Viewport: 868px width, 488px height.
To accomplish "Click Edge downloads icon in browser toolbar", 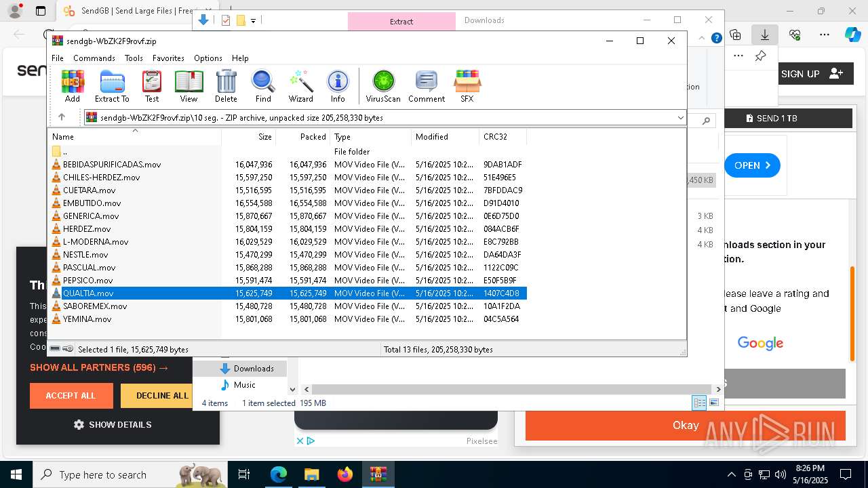I will coord(765,35).
